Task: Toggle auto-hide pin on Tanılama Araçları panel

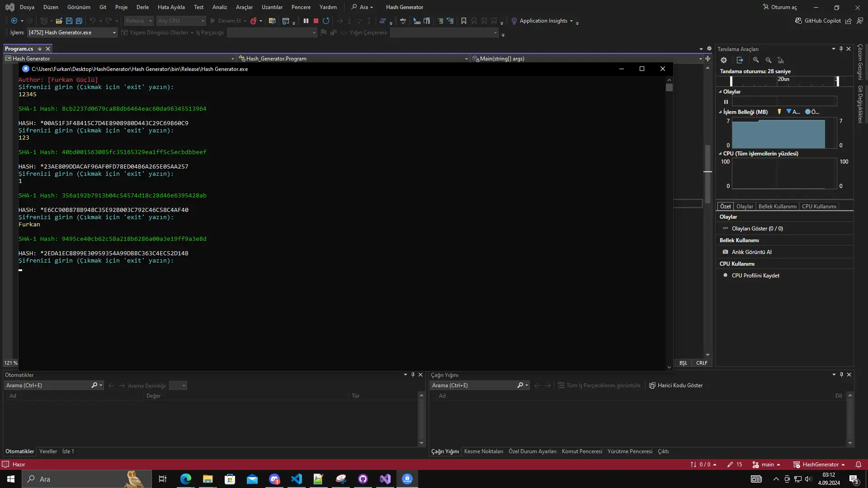Action: click(841, 49)
